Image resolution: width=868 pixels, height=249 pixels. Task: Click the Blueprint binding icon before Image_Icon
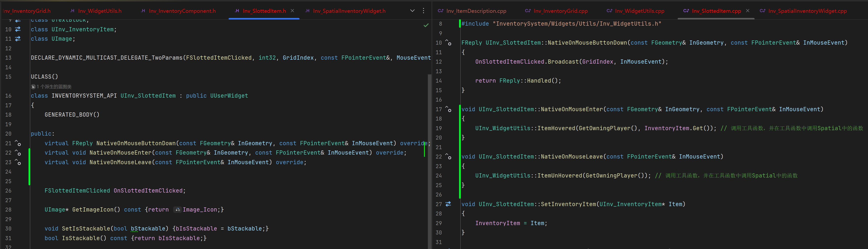click(x=177, y=210)
